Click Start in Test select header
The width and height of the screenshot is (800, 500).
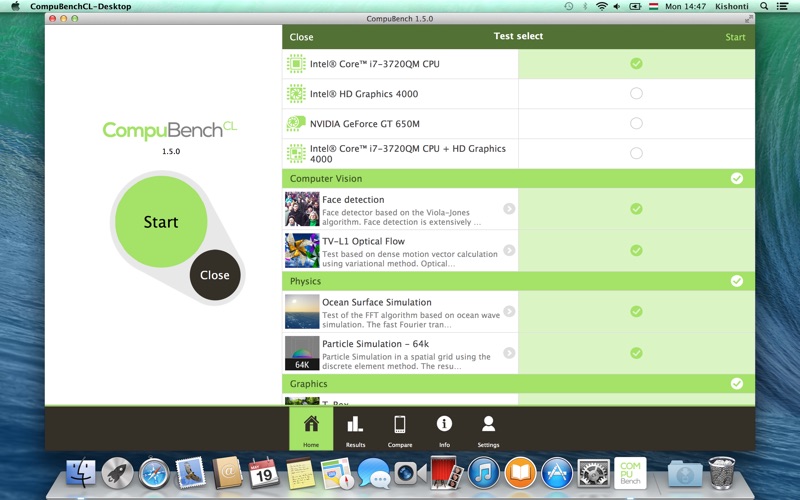tap(735, 37)
